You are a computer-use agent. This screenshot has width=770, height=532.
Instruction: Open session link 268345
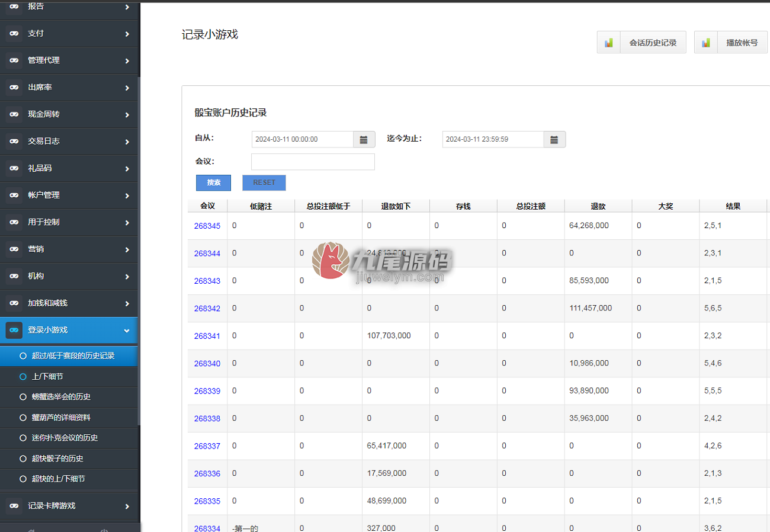(x=207, y=226)
